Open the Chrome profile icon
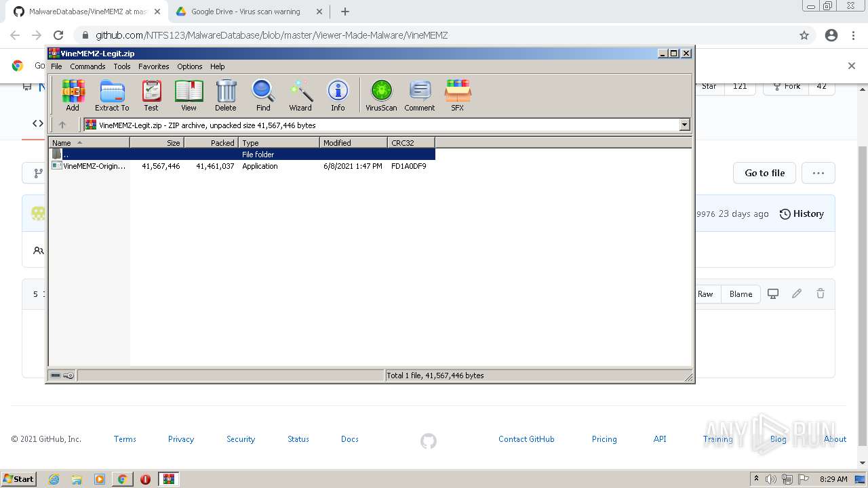 pos(831,35)
